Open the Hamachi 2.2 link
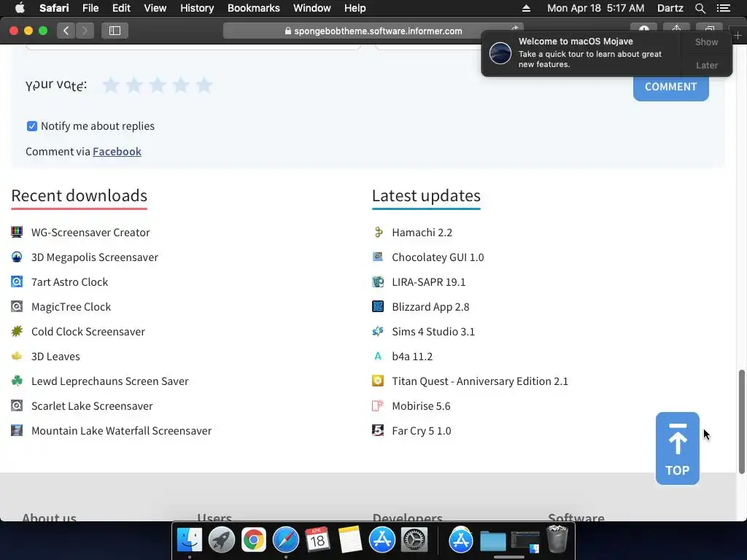The image size is (747, 560). [422, 233]
